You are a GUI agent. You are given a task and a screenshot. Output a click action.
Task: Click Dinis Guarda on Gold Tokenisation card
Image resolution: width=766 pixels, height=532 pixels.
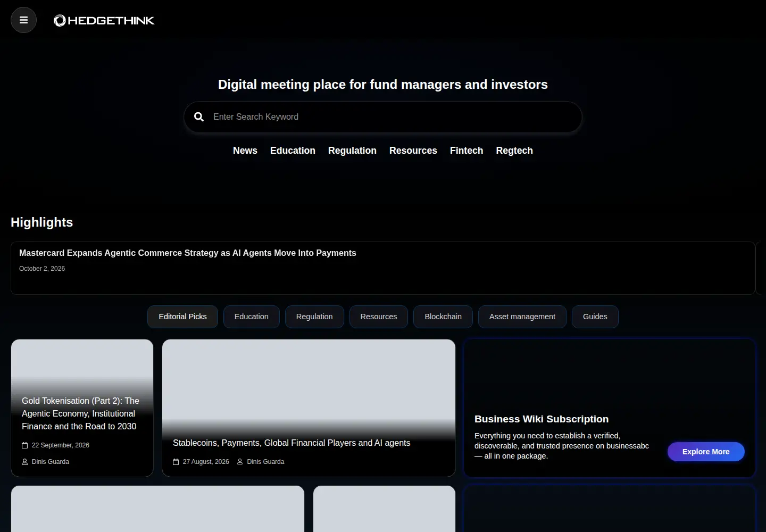(51, 462)
